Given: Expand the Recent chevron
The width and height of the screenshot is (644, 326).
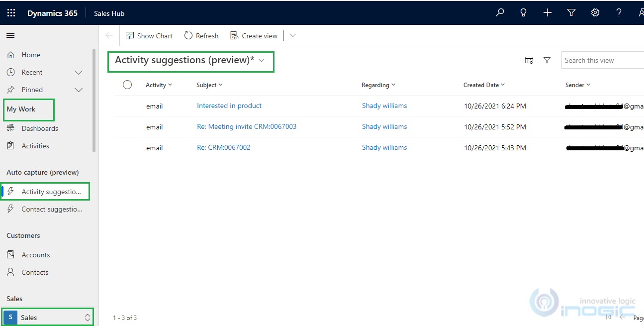Looking at the screenshot, I should pyautogui.click(x=79, y=73).
